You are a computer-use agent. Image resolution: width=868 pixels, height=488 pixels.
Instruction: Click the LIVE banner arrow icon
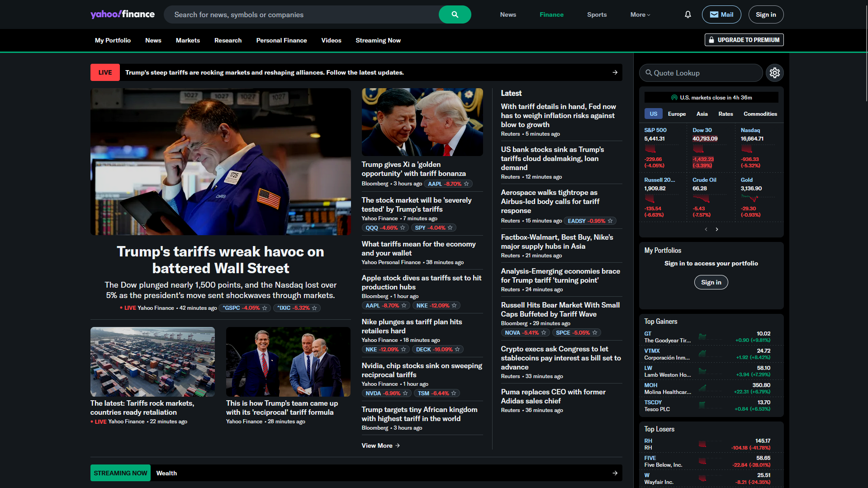[x=615, y=72]
